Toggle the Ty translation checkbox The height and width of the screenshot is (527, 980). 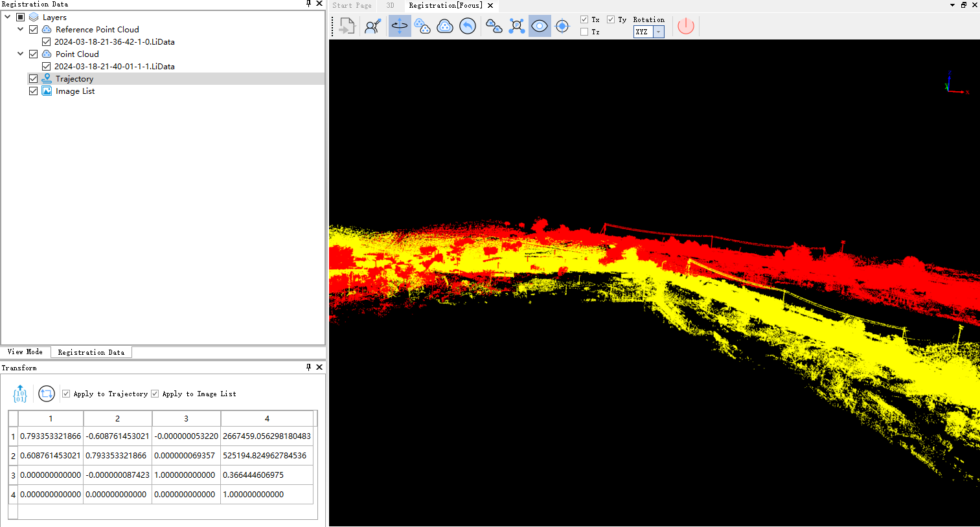click(611, 19)
